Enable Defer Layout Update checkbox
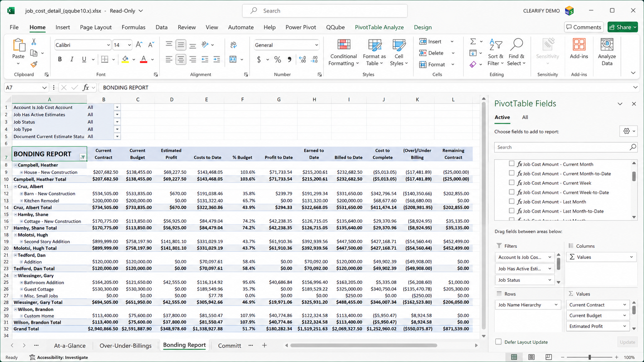Viewport: 644px width, 362px height. 498,342
